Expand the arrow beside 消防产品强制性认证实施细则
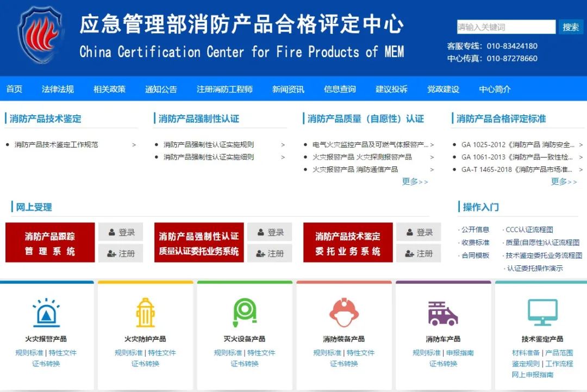 pos(283,157)
